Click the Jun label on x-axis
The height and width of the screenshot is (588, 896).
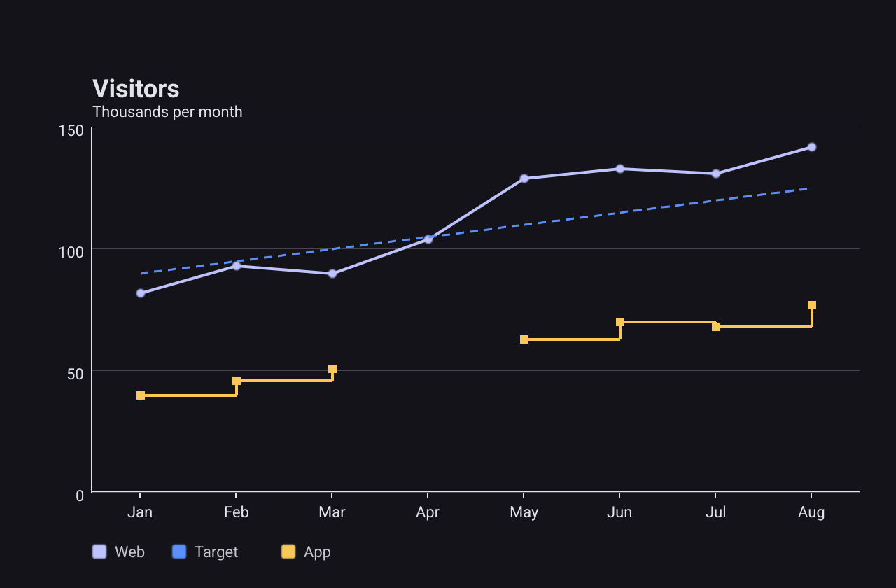pos(619,512)
